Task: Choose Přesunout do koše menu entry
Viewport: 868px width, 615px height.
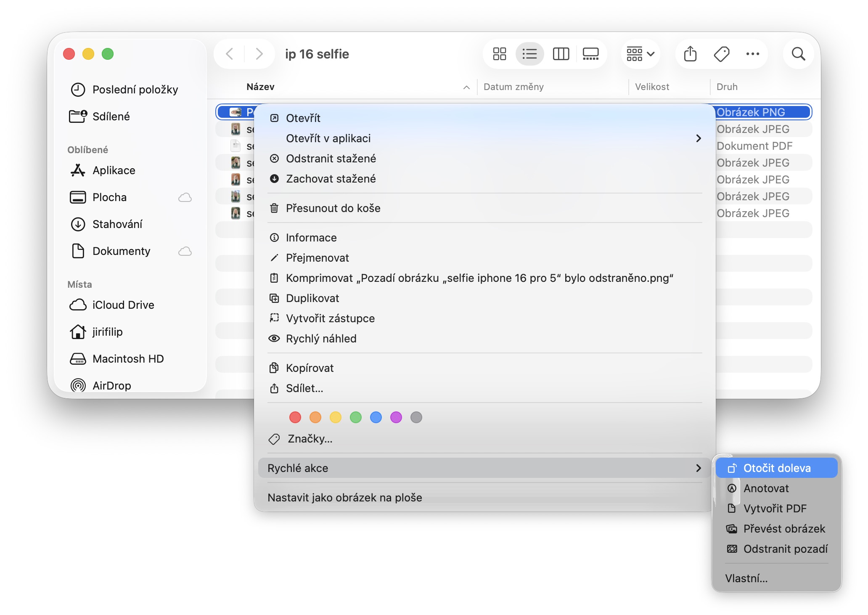Action: [x=333, y=208]
